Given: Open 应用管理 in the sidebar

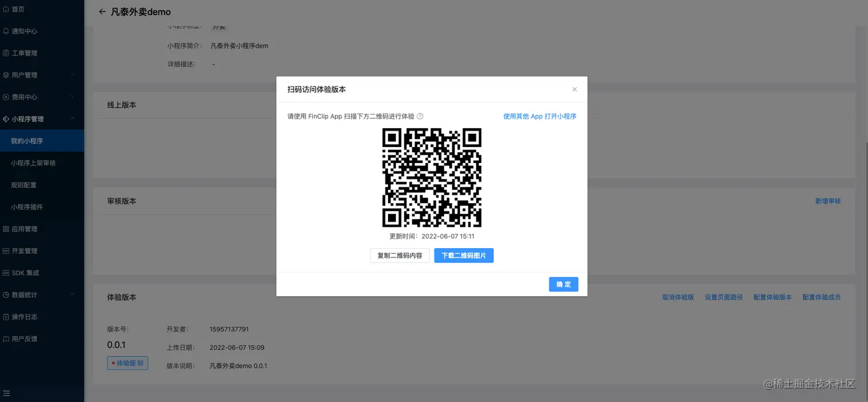Looking at the screenshot, I should click(42, 229).
